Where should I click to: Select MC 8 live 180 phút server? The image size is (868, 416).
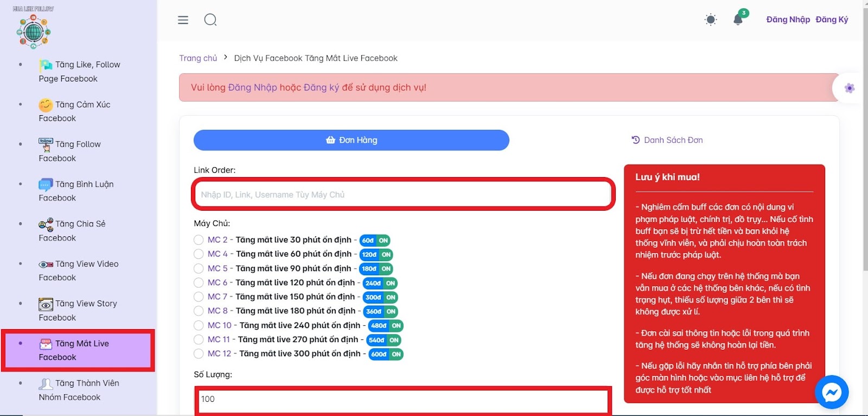point(199,311)
